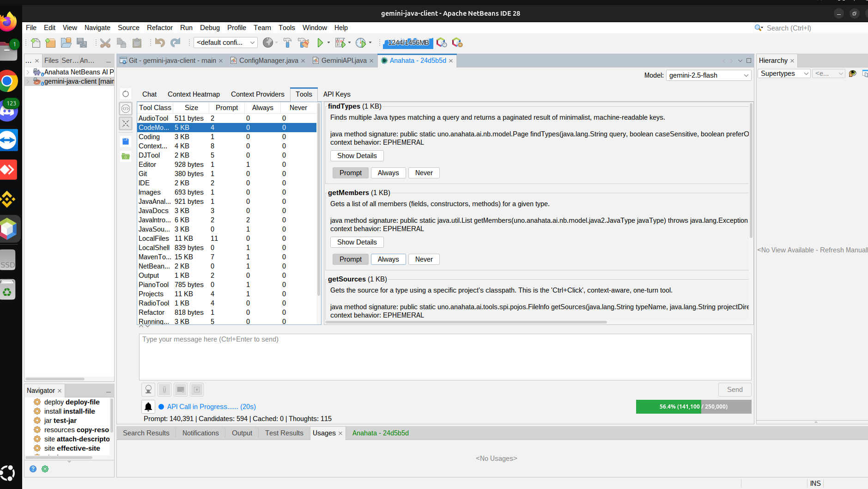Click Clean and Build Project icon

[303, 43]
